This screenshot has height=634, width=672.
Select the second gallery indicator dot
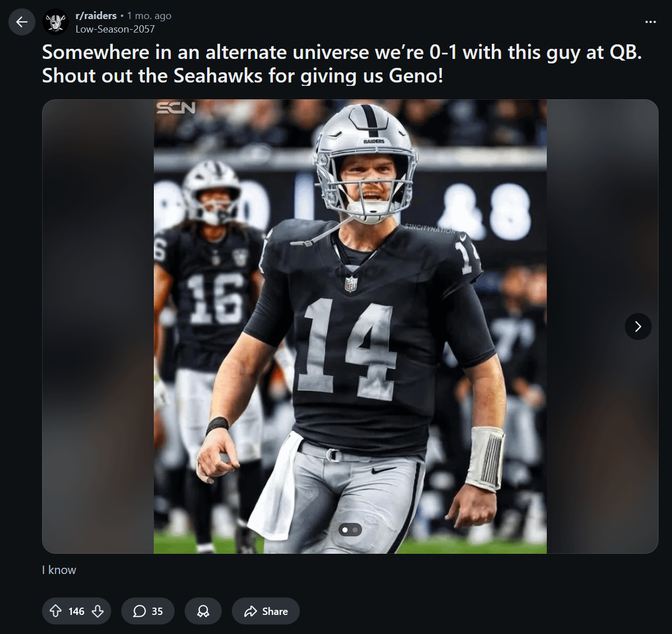pyautogui.click(x=355, y=530)
